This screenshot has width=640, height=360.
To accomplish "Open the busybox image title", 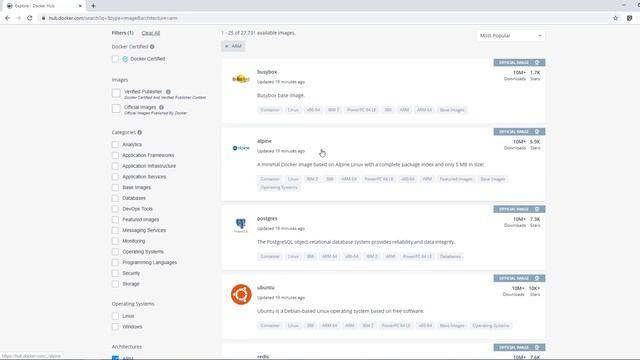I will tap(267, 72).
